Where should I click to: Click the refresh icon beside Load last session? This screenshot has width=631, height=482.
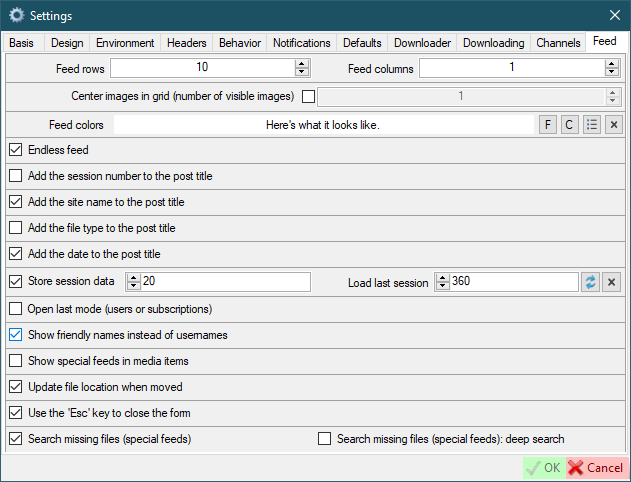[591, 282]
